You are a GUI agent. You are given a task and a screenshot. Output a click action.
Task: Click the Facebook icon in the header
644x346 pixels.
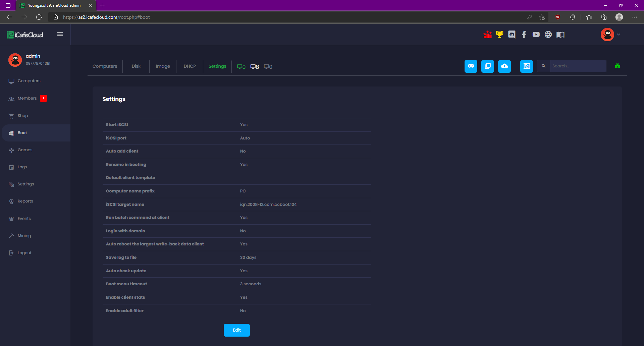(x=524, y=34)
